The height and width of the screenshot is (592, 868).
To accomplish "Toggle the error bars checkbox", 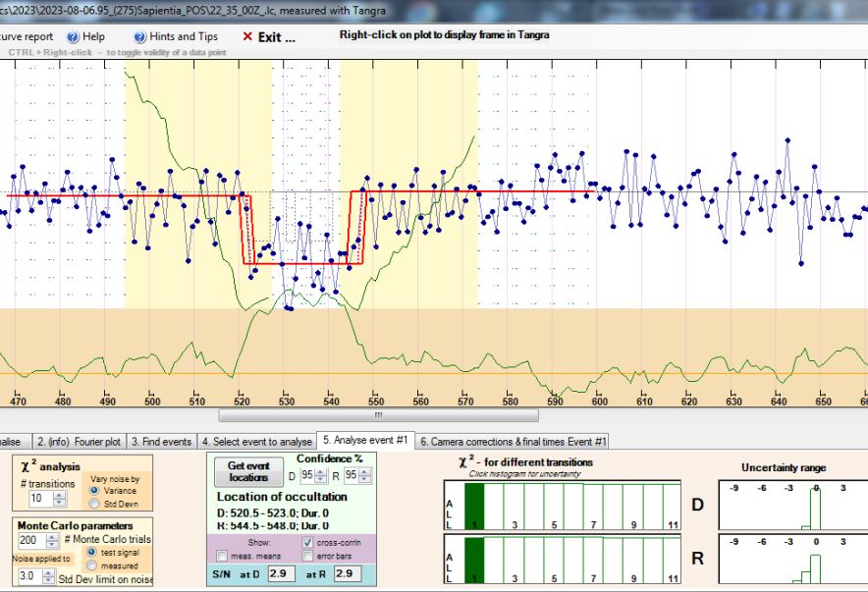I will pyautogui.click(x=309, y=556).
